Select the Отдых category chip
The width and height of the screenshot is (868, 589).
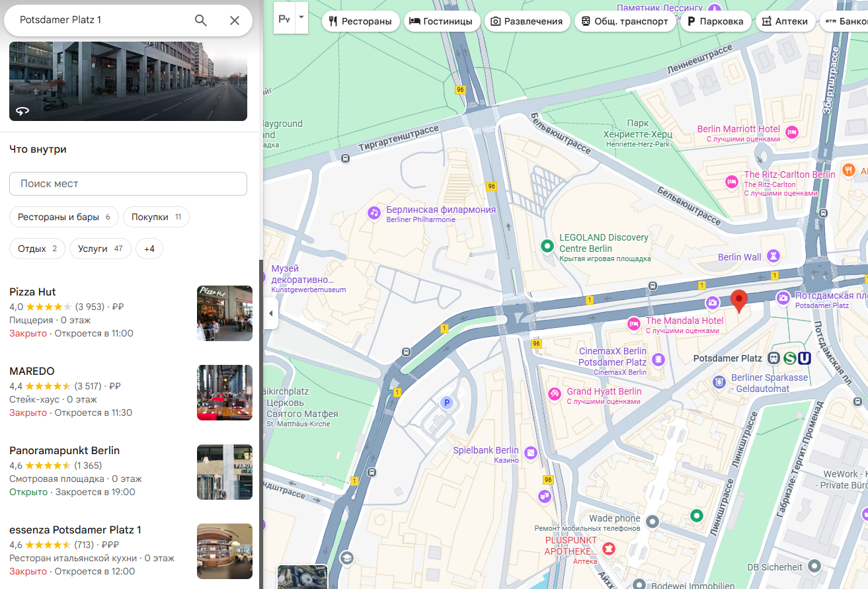click(x=37, y=249)
